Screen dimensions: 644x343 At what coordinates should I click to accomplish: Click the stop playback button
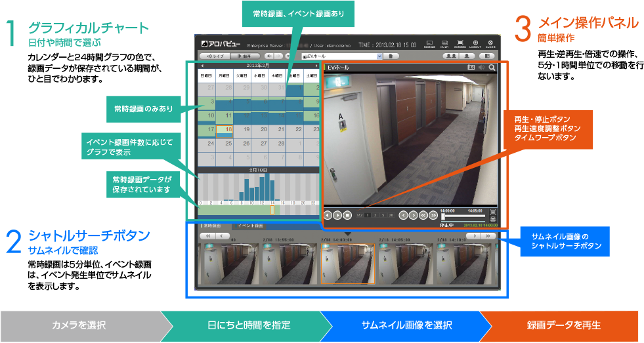point(348,214)
